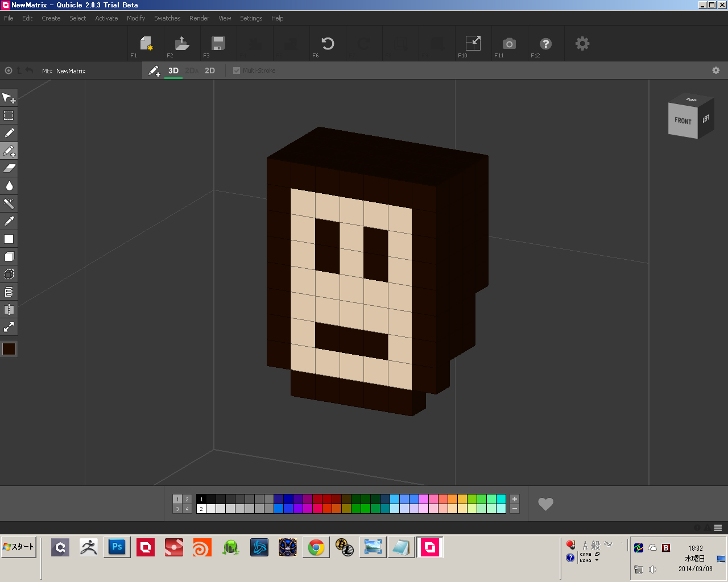This screenshot has height=582, width=728.
Task: Open Google Chrome from the taskbar
Action: pyautogui.click(x=316, y=547)
